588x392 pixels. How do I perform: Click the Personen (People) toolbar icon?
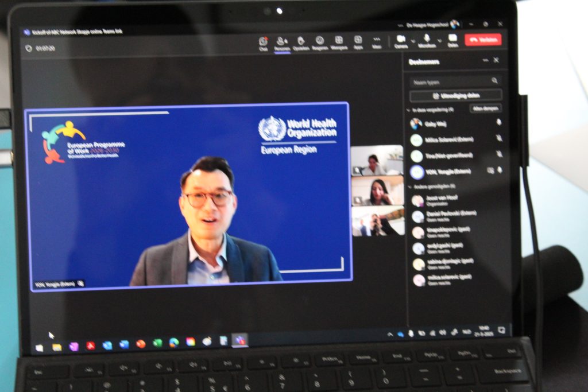(x=282, y=42)
